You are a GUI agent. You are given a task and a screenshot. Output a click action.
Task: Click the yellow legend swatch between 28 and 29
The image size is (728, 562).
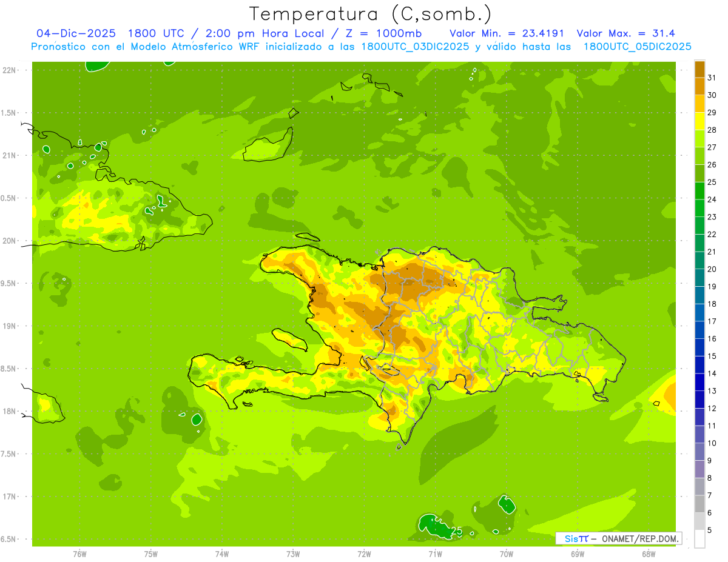699,121
